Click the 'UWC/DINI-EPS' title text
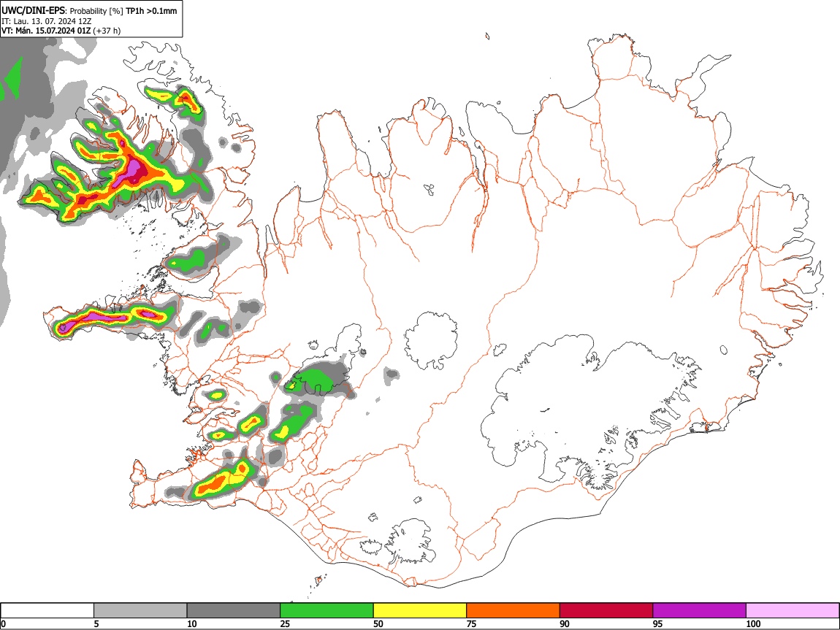 tap(33, 10)
